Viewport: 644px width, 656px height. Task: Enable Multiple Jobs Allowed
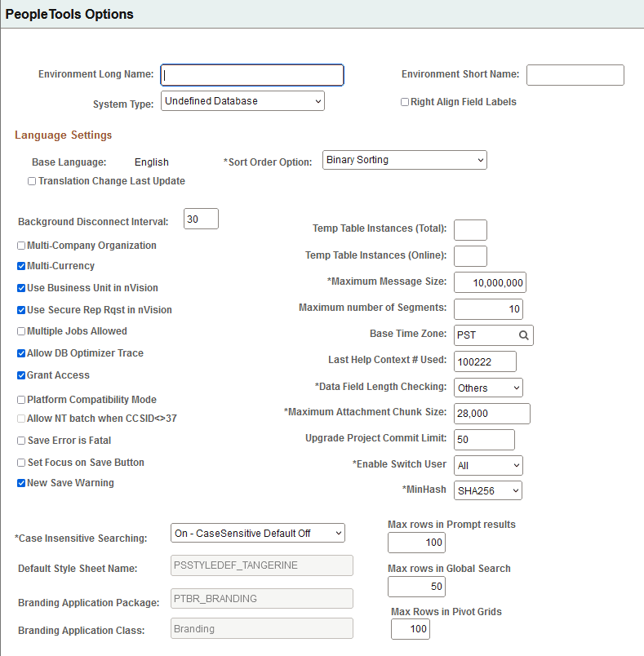pyautogui.click(x=20, y=331)
